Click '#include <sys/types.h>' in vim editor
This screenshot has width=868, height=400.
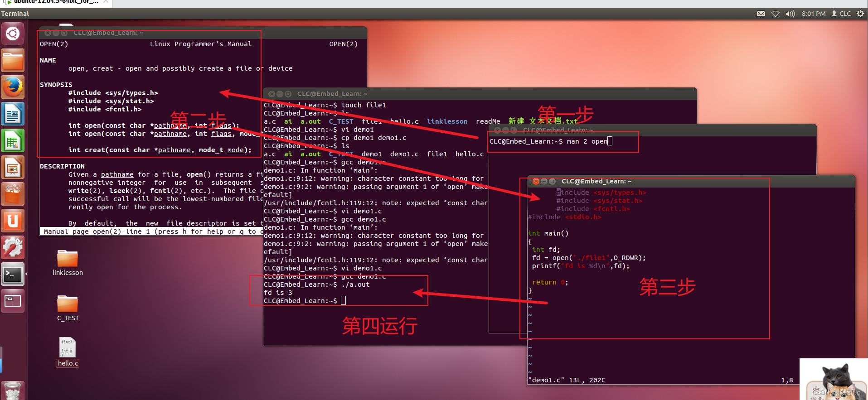[601, 193]
